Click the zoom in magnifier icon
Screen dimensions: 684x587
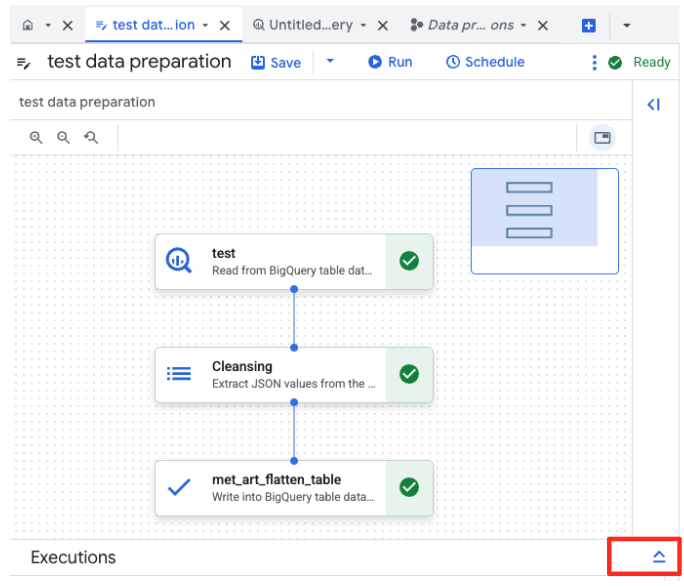(x=36, y=138)
